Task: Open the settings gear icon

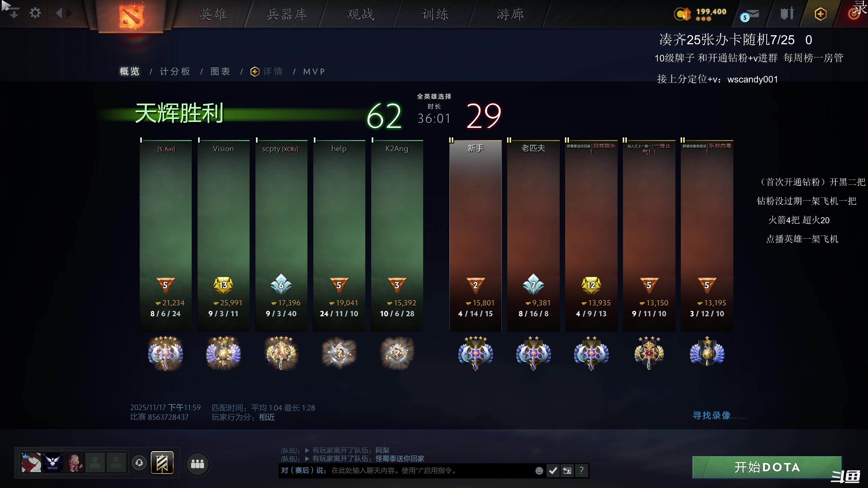Action: click(35, 13)
